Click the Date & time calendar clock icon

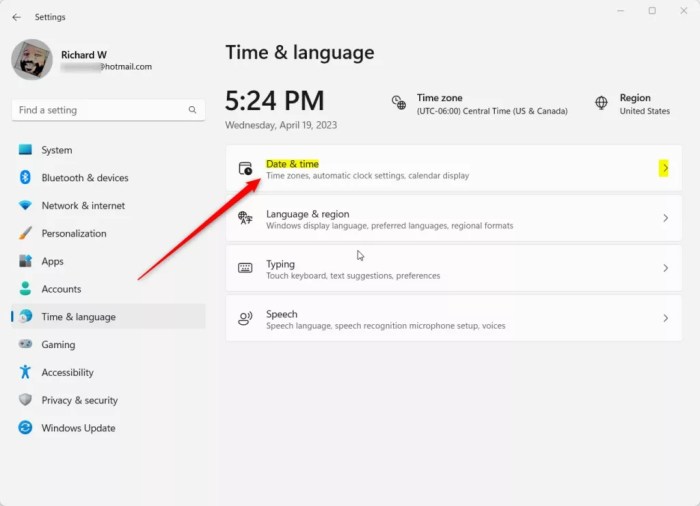tap(245, 168)
